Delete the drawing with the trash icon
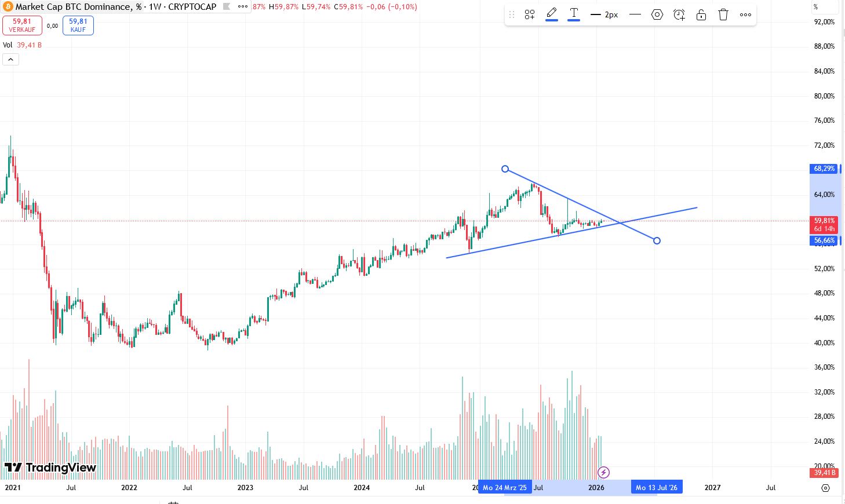 point(723,14)
